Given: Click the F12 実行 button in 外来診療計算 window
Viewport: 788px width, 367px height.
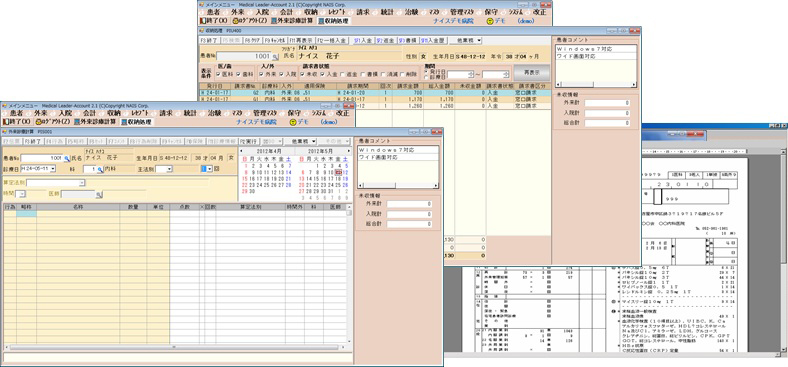Looking at the screenshot, I should (249, 142).
